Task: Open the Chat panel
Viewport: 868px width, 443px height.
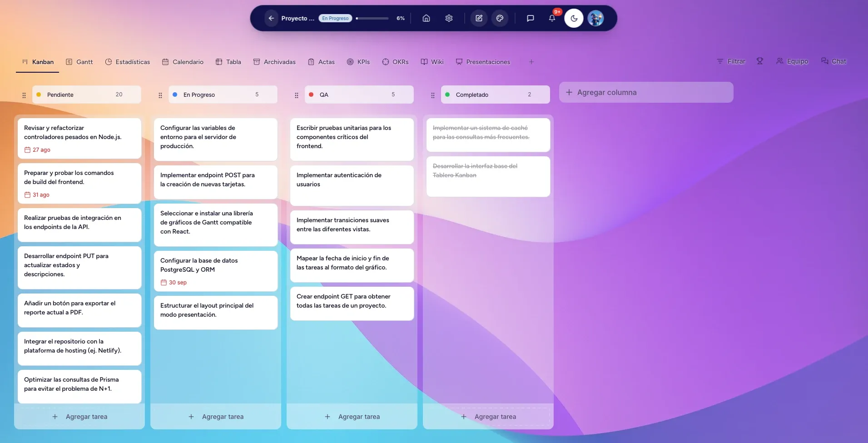Action: pos(833,61)
